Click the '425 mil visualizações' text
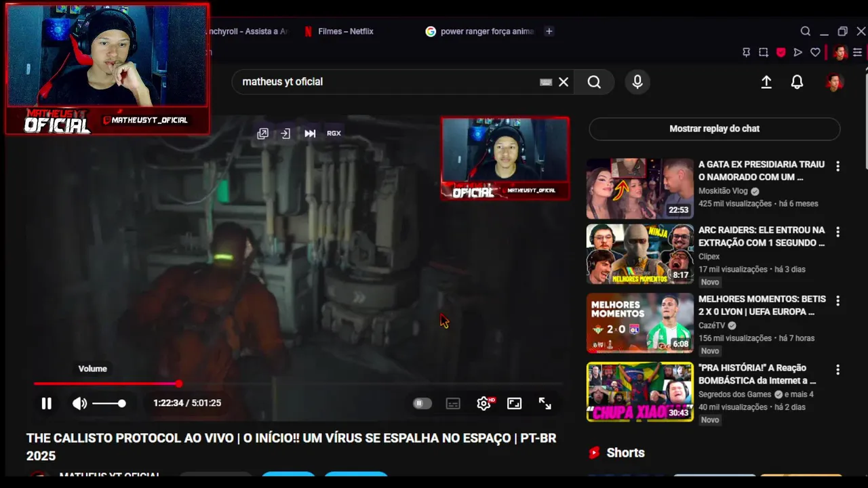Image resolution: width=868 pixels, height=488 pixels. (735, 203)
